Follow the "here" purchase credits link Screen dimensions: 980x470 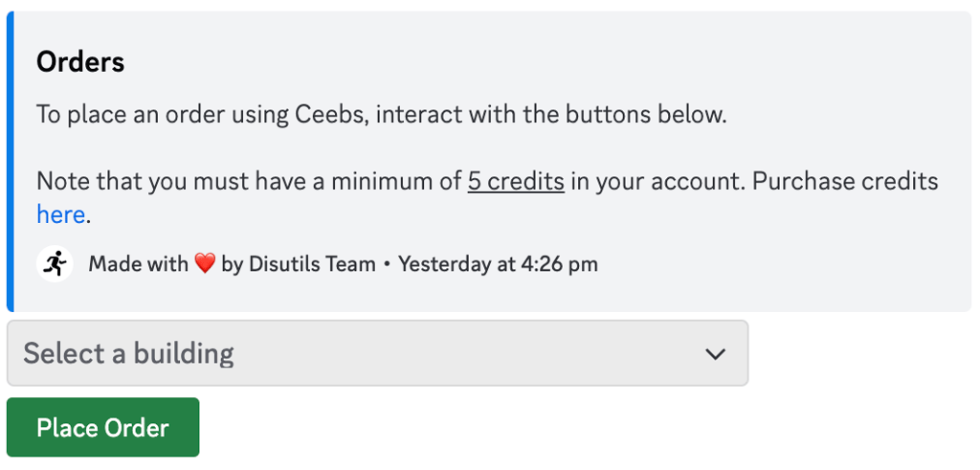coord(60,214)
